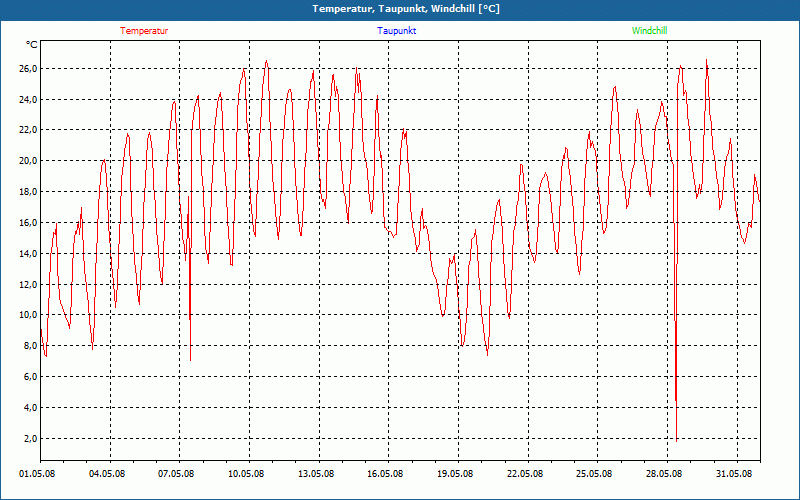The image size is (800, 500).
Task: Click the 07.05.08 date label
Action: point(176,473)
